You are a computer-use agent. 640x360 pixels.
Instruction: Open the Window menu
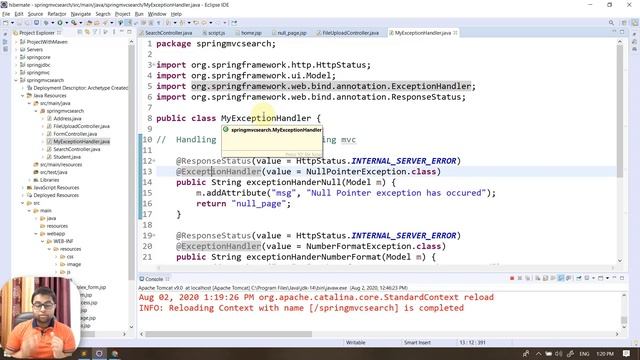157,14
